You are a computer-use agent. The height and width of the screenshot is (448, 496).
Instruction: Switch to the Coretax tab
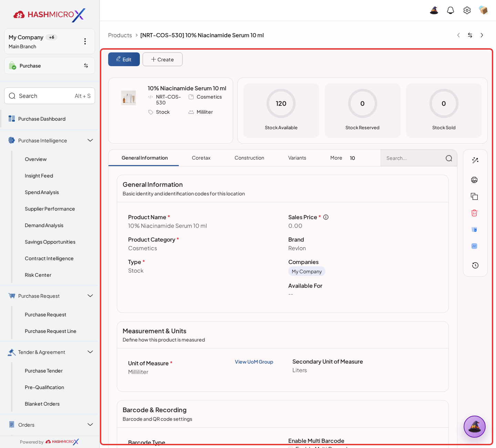click(x=201, y=158)
